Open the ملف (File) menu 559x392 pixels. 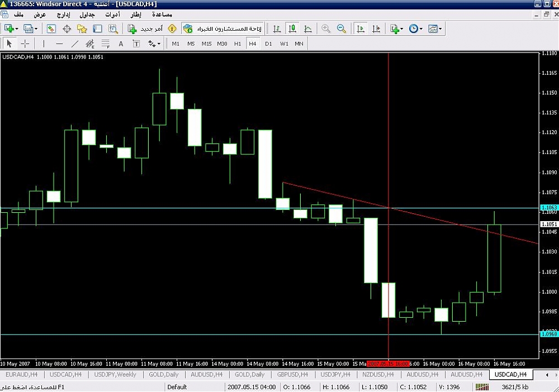(x=18, y=15)
